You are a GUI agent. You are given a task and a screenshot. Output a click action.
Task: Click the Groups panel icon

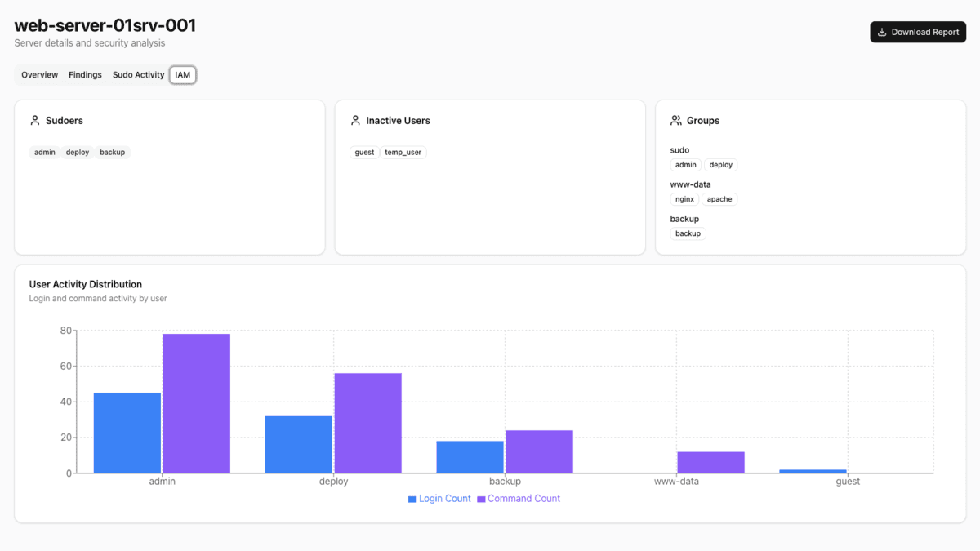pyautogui.click(x=675, y=119)
